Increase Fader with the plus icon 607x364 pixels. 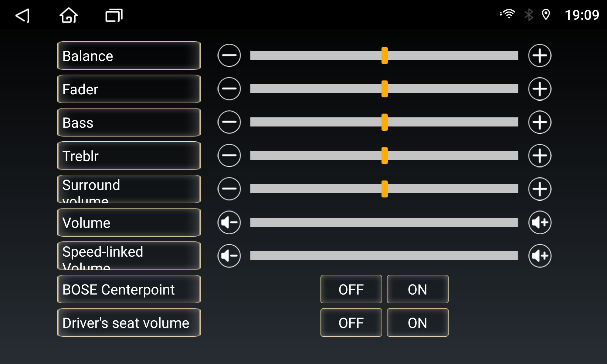540,89
